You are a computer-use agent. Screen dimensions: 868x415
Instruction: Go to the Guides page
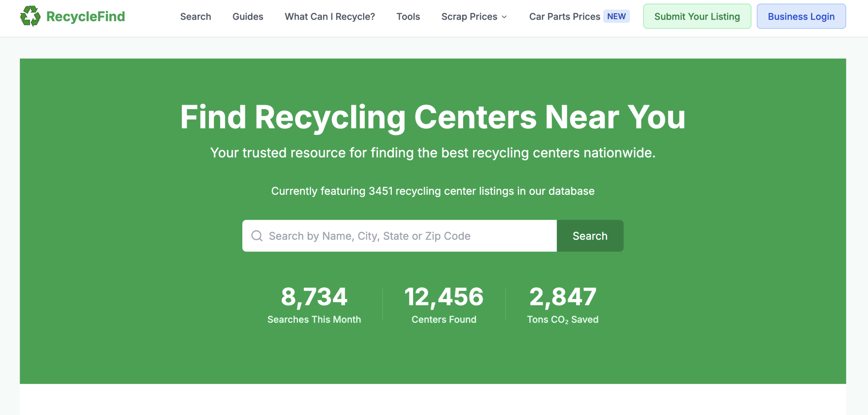248,17
